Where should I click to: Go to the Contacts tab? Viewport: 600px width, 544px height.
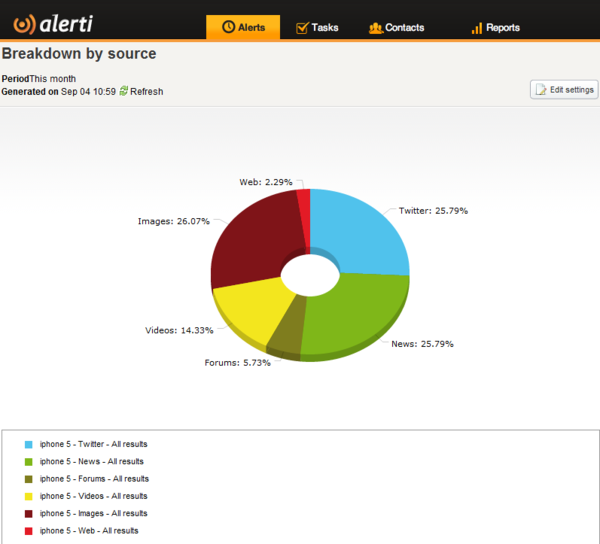point(396,28)
